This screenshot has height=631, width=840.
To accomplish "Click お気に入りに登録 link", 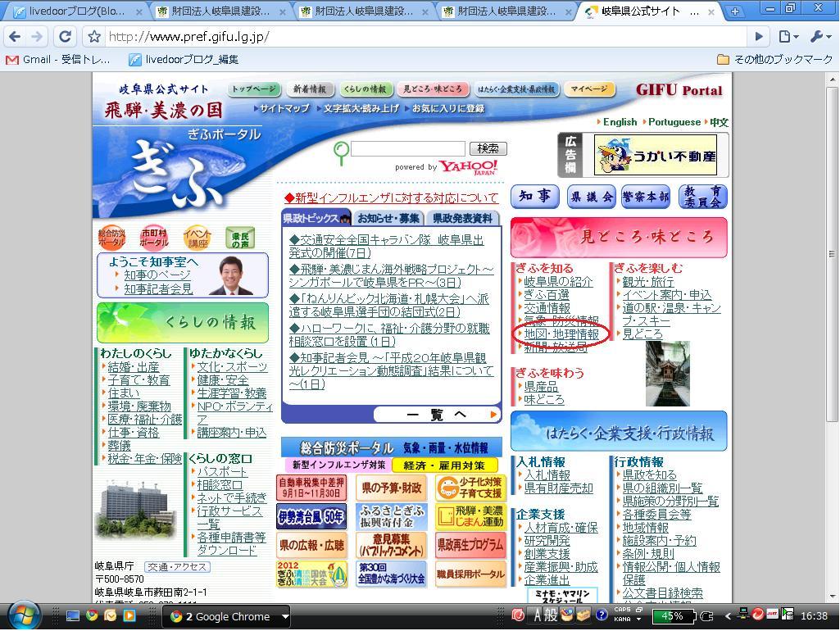I will click(x=447, y=108).
